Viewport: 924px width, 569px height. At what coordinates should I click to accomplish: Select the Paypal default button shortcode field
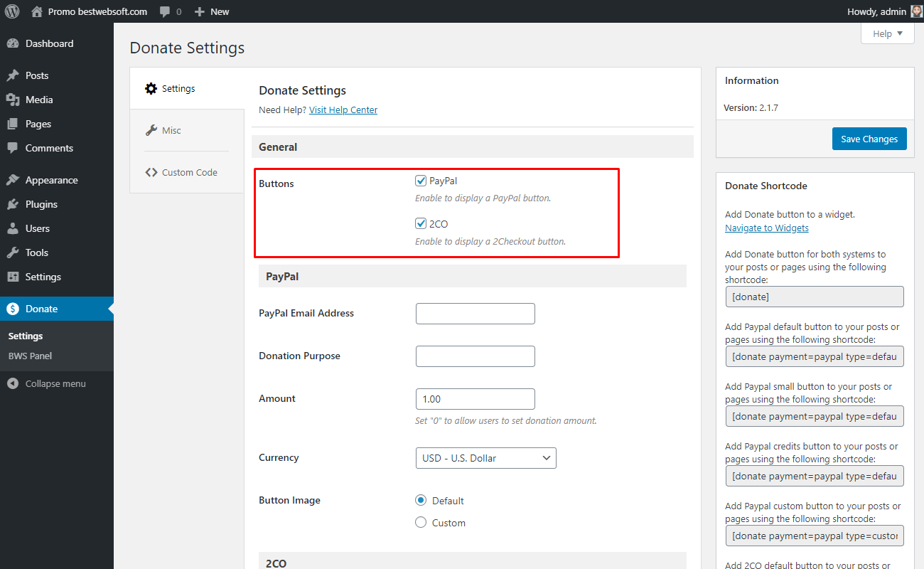815,356
